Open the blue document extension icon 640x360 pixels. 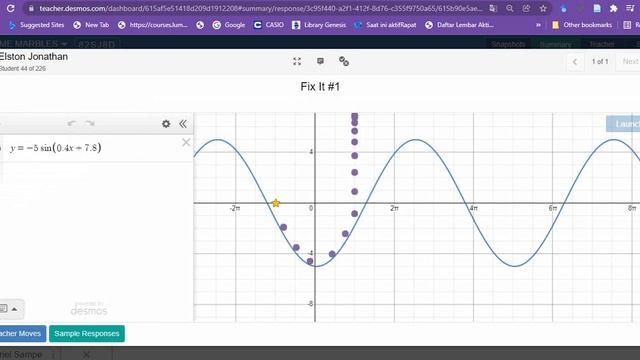pos(597,8)
